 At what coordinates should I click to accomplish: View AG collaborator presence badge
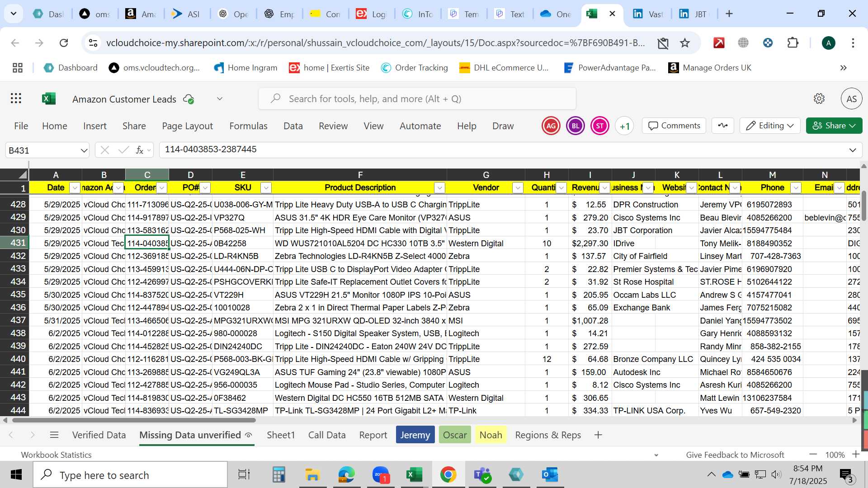(x=551, y=126)
